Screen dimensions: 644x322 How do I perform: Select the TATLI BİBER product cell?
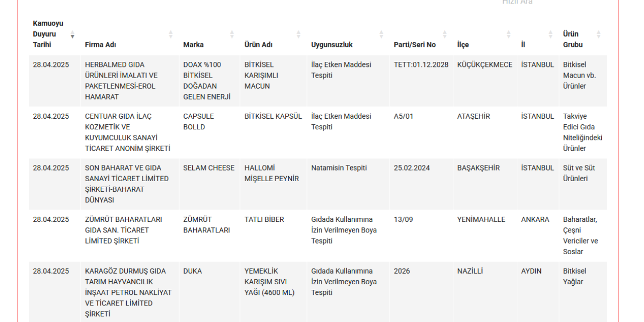tap(264, 219)
